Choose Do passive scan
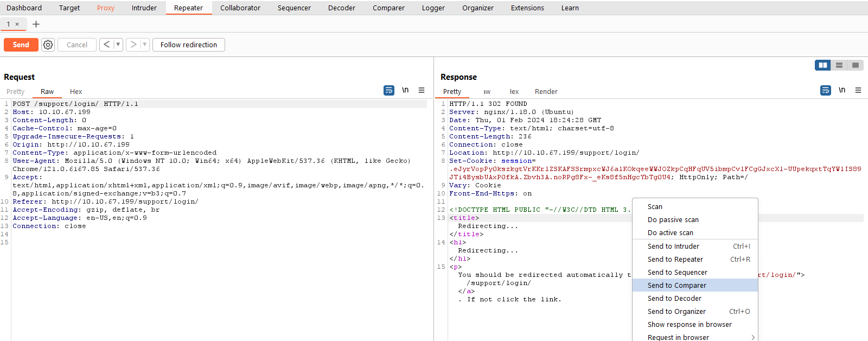Viewport: 868px width, 341px height. click(695, 220)
